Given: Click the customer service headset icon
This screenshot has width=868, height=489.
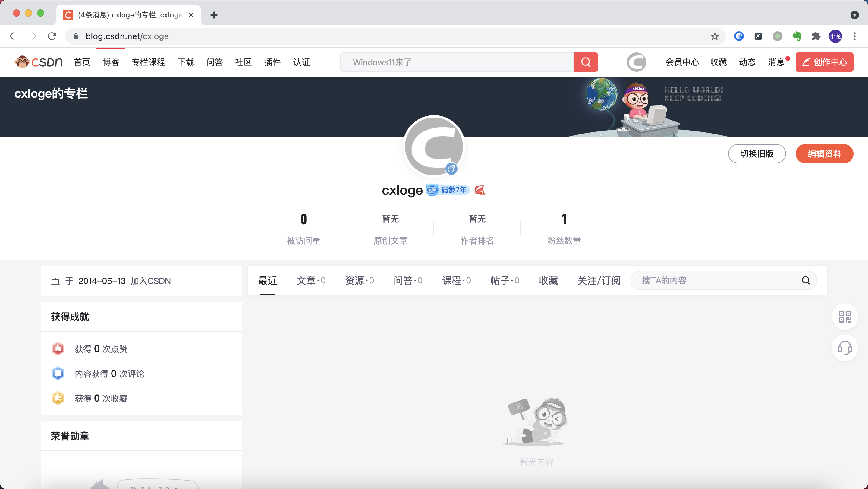Looking at the screenshot, I should 845,348.
